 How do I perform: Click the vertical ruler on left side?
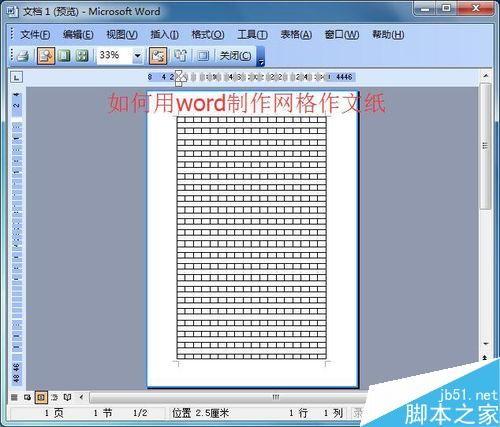click(17, 238)
